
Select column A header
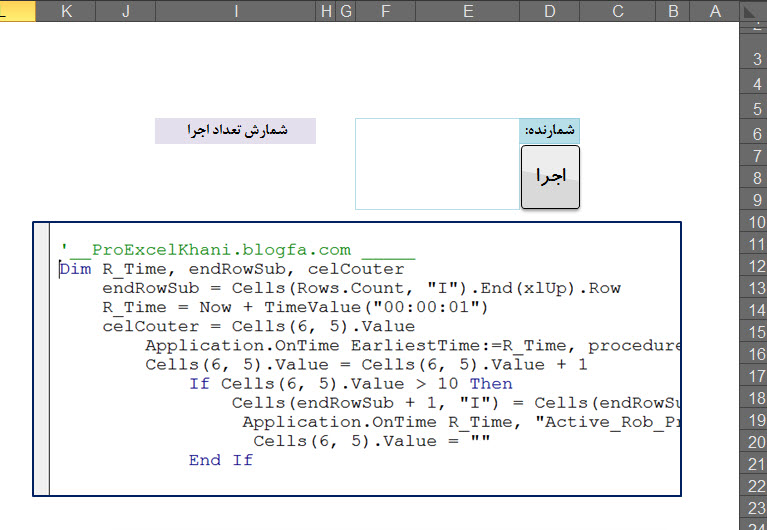coord(714,11)
